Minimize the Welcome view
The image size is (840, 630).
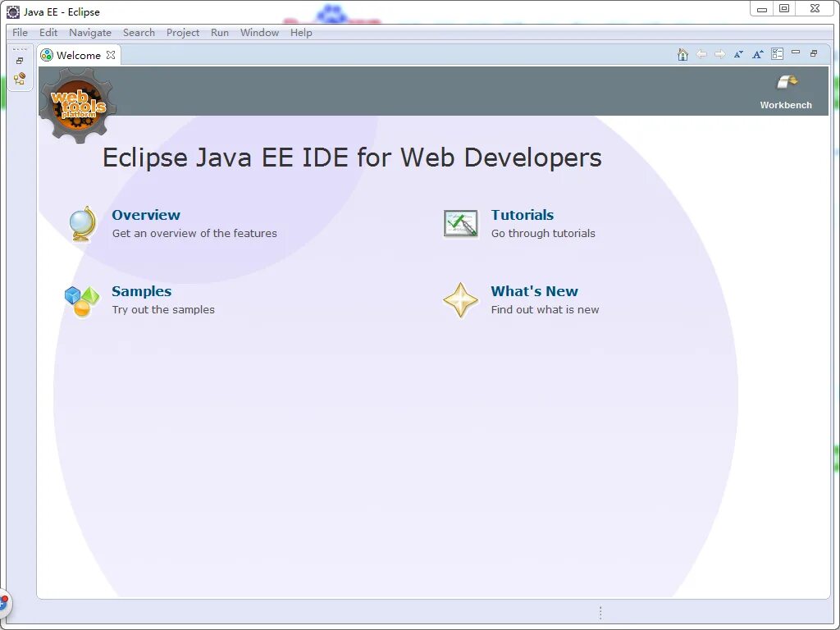click(x=796, y=52)
